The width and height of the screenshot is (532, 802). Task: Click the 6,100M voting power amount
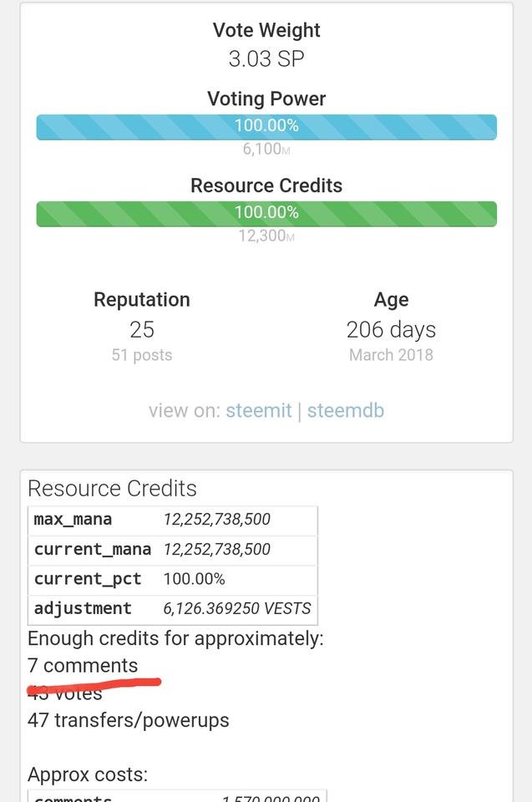point(266,149)
